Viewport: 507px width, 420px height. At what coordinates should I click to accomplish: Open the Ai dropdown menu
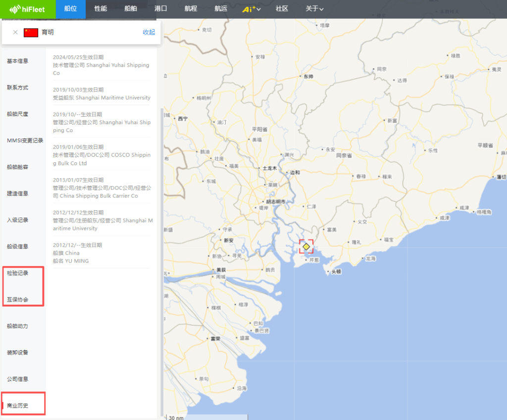pos(253,9)
